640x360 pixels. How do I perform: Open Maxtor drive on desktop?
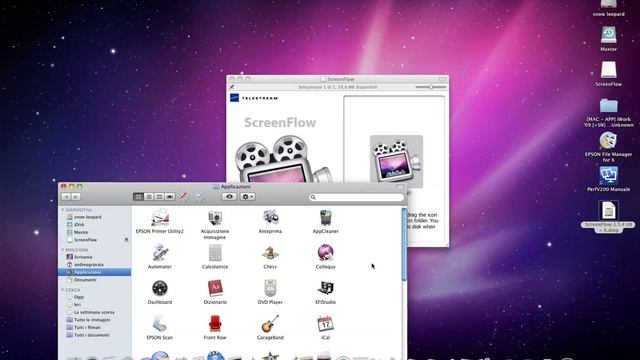pyautogui.click(x=608, y=35)
